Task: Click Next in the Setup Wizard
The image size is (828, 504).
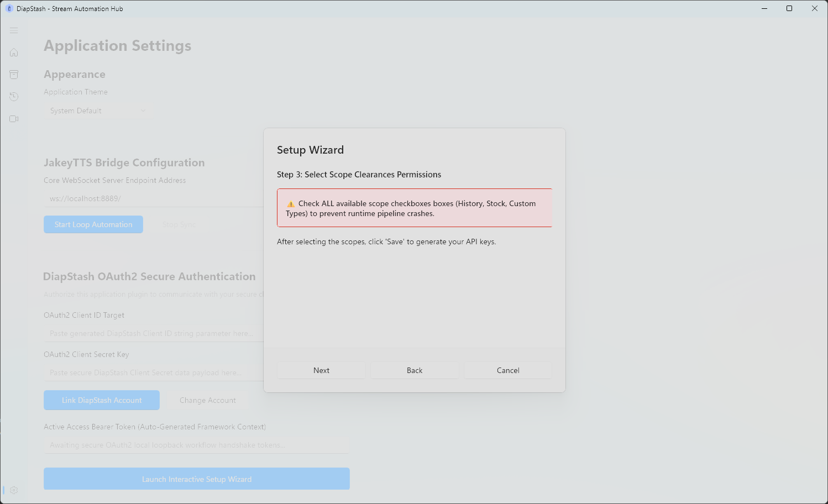Action: (x=321, y=370)
